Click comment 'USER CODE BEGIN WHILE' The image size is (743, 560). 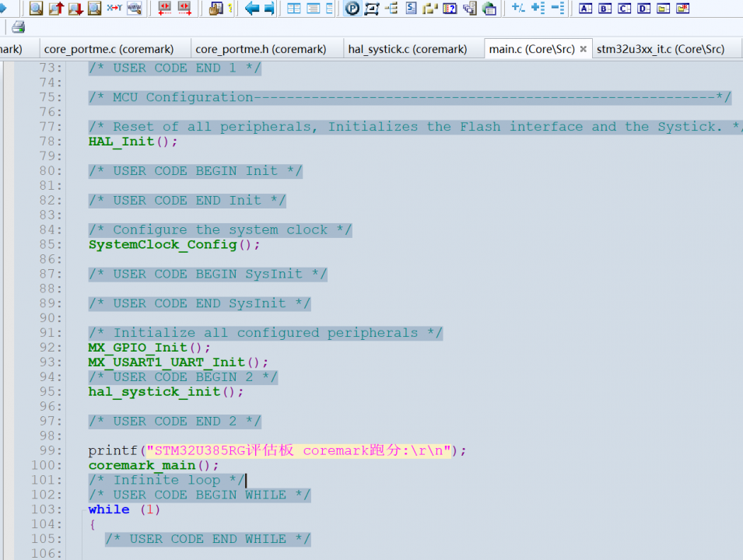point(199,495)
